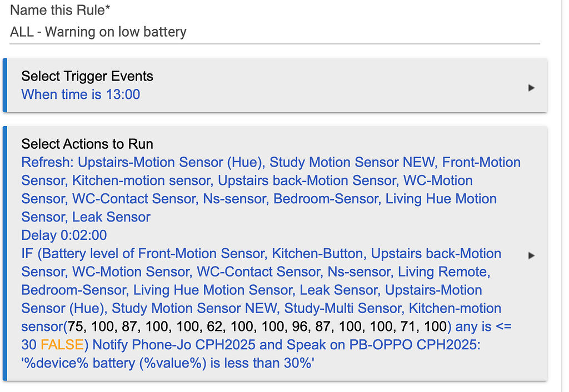Open the 'Leak Sensor' device reference
Image resolution: width=569 pixels, height=392 pixels.
click(x=110, y=217)
